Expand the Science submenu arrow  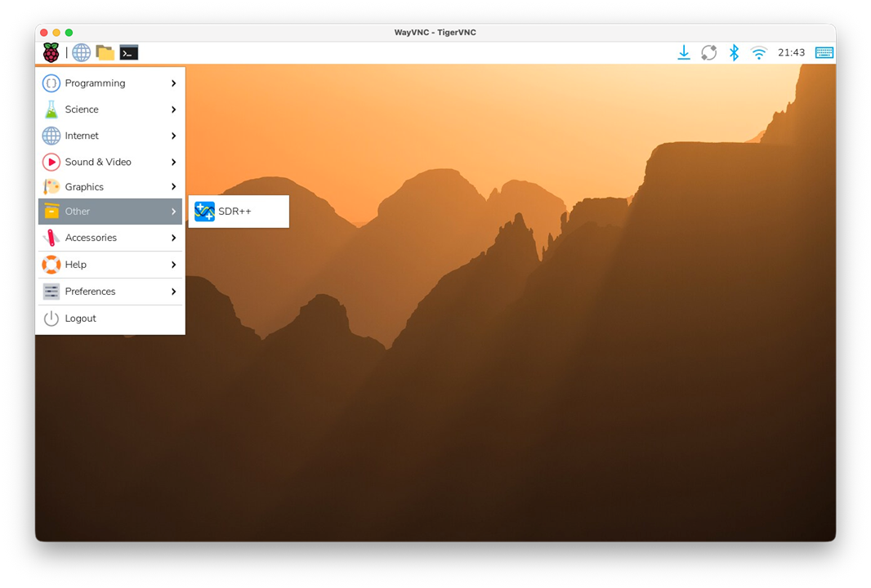click(x=174, y=109)
